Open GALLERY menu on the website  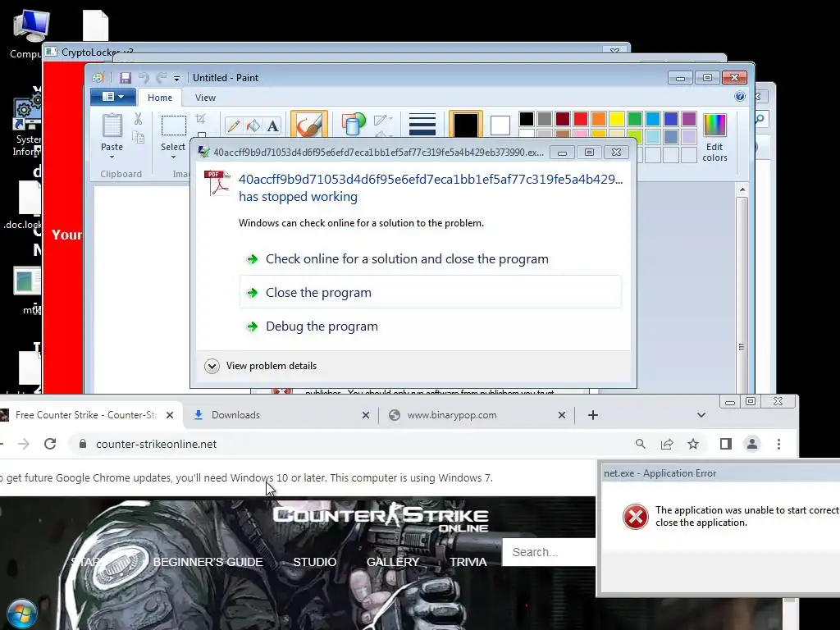(x=393, y=562)
